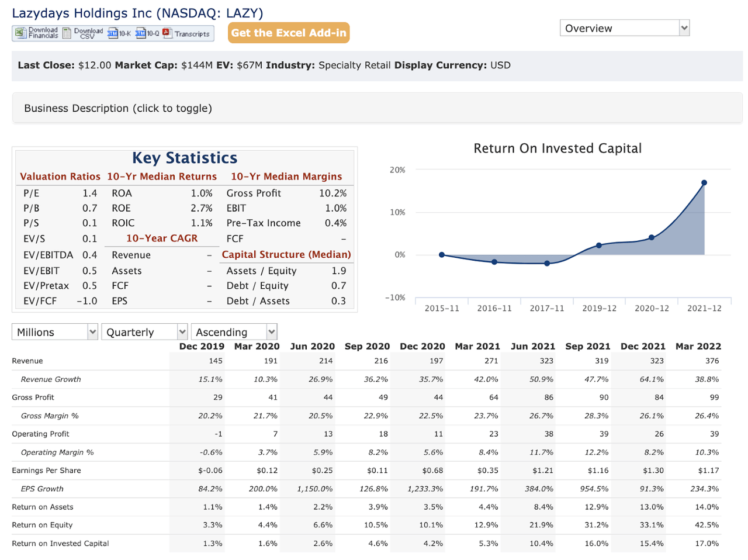Click the 2019-12 ROIC chart data point
Screen dimensions: 748x560
click(x=599, y=246)
